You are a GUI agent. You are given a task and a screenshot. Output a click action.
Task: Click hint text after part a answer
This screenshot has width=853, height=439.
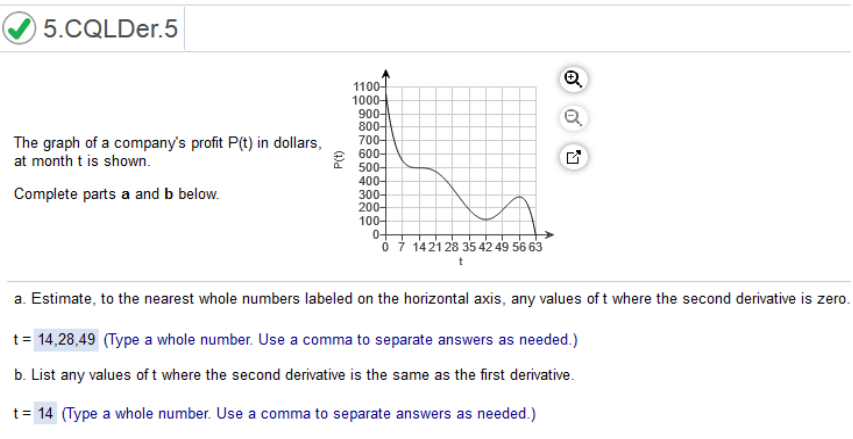pyautogui.click(x=341, y=340)
